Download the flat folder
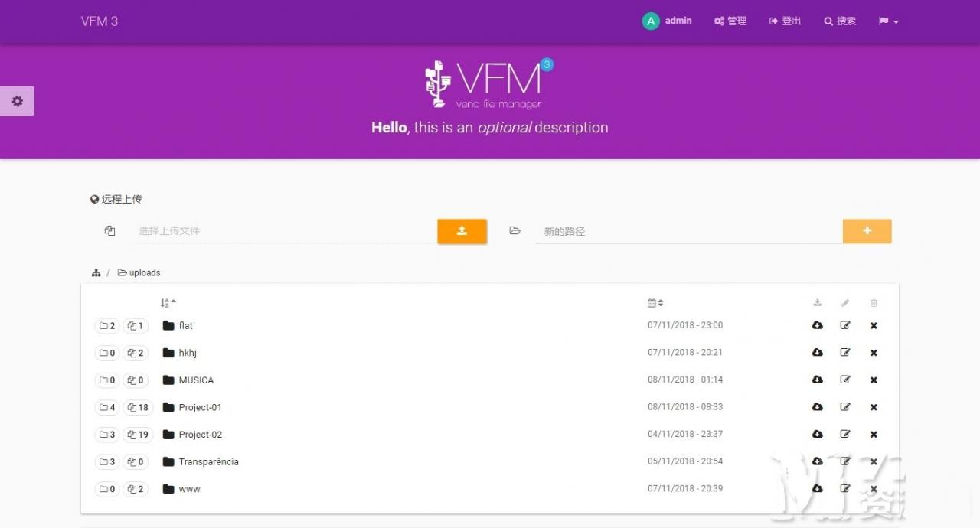 [817, 325]
